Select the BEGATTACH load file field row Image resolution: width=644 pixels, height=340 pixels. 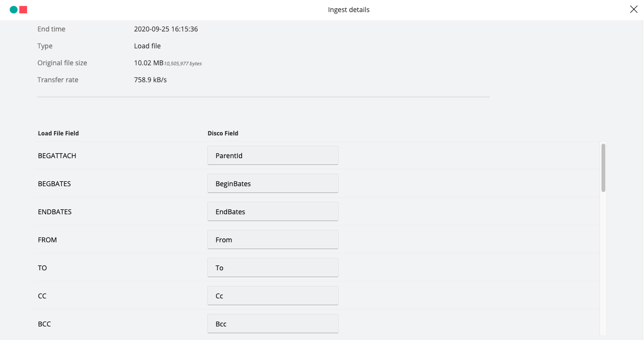(317, 155)
